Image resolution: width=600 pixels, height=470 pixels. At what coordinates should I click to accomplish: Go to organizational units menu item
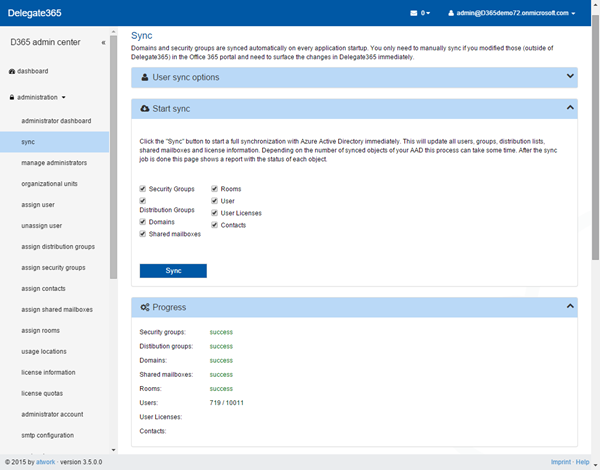(x=52, y=183)
